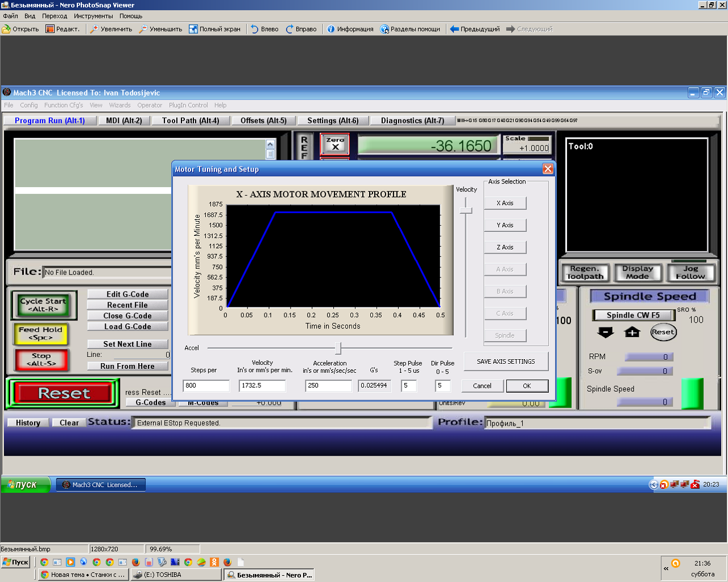Click Load G-Code

click(127, 327)
